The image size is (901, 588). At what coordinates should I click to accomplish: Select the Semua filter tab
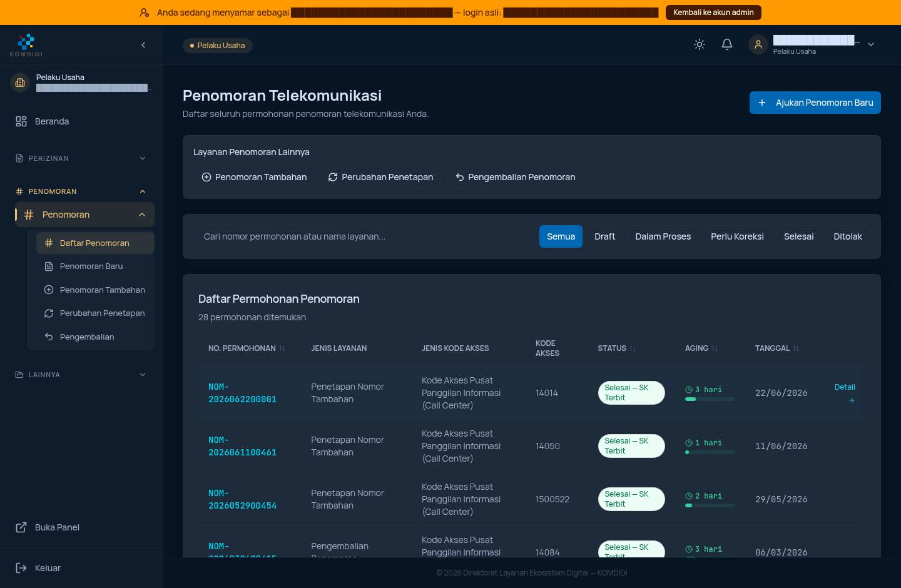(561, 236)
